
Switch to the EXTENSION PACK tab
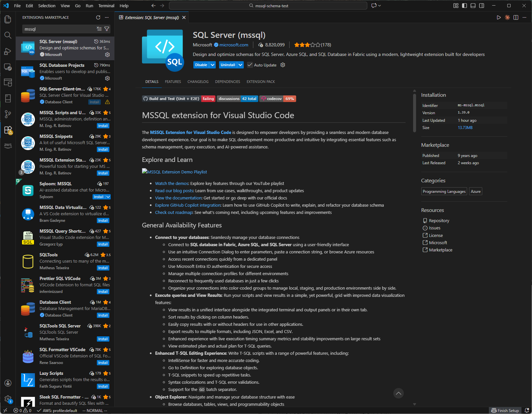[261, 82]
